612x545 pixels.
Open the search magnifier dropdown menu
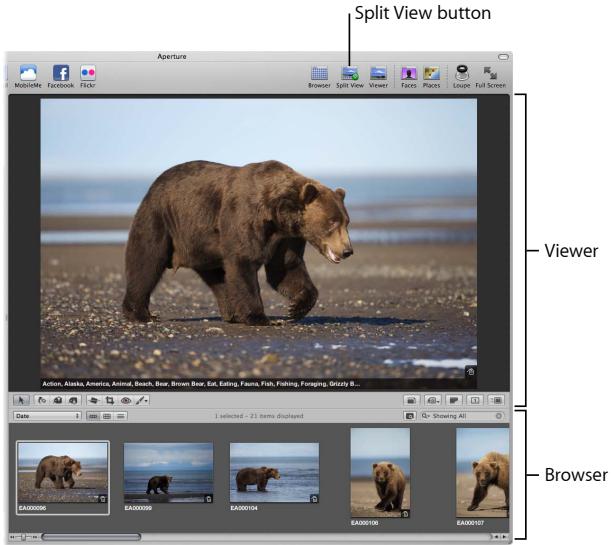click(426, 416)
